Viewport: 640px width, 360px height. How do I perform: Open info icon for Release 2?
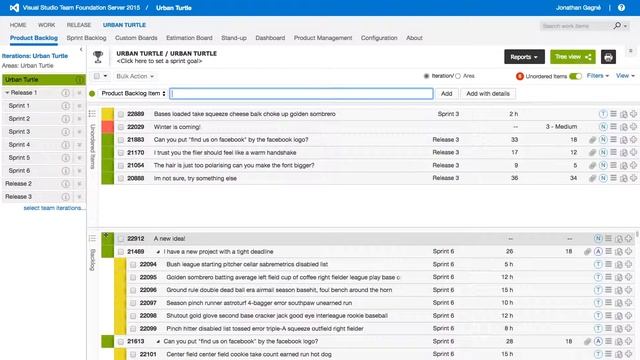tap(65, 184)
